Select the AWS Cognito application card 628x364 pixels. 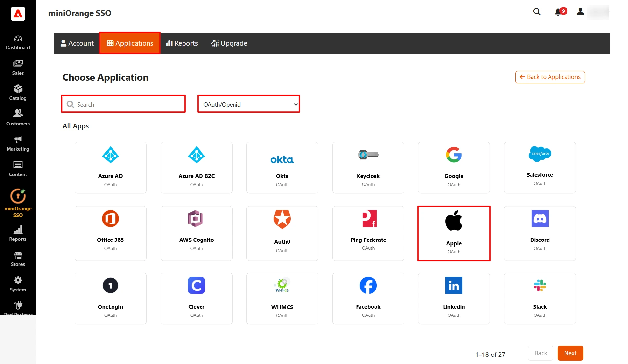pyautogui.click(x=197, y=233)
